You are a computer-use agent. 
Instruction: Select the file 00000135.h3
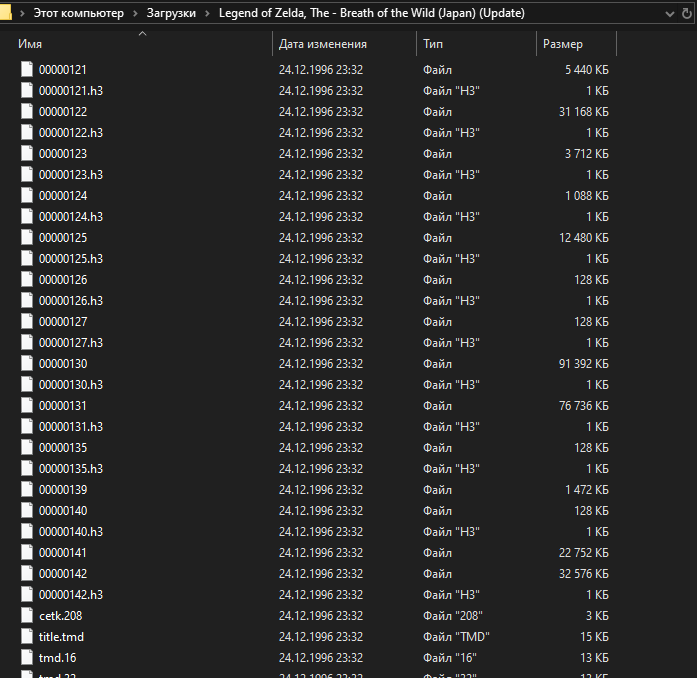click(71, 469)
